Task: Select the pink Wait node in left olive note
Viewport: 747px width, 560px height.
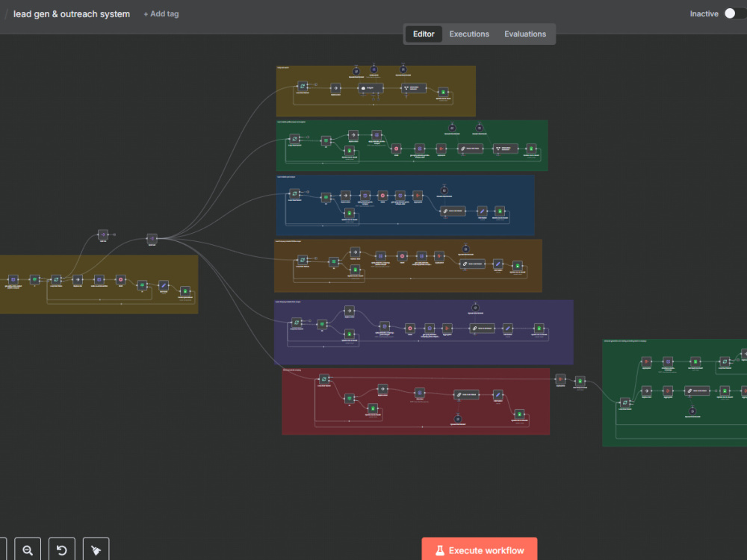Action: [x=120, y=279]
